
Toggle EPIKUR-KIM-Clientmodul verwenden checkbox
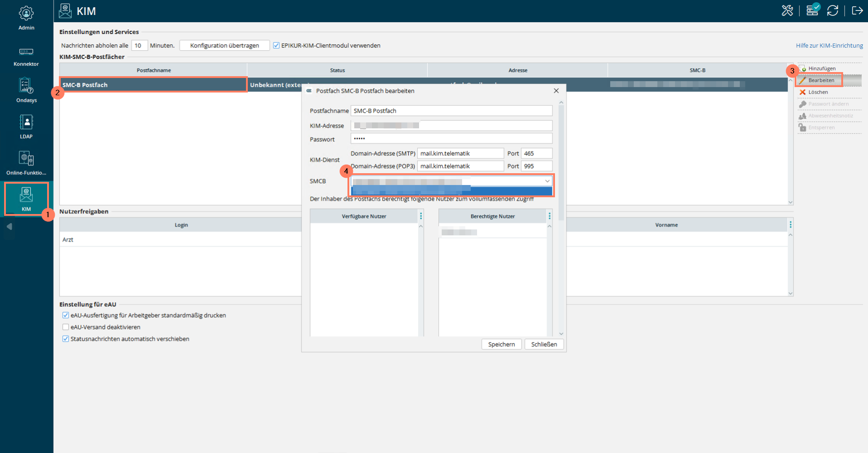coord(276,45)
